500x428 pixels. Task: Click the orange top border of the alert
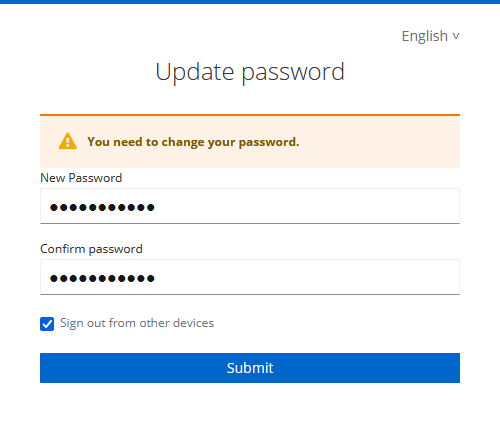coord(250,115)
